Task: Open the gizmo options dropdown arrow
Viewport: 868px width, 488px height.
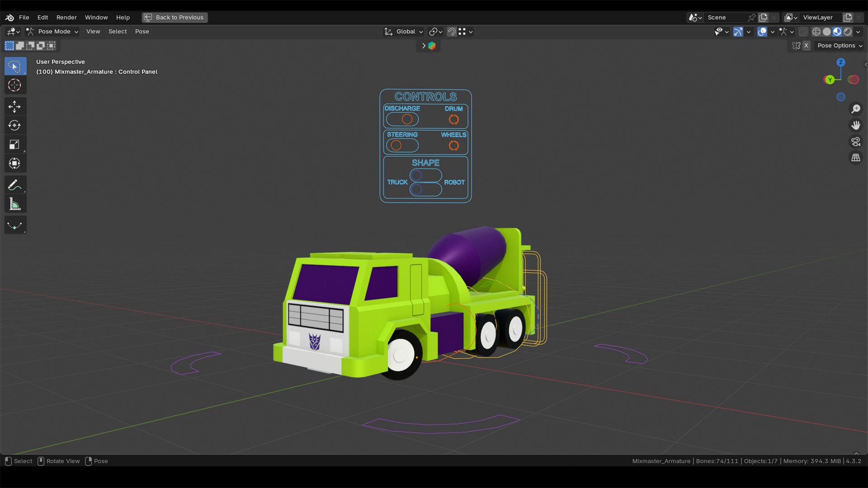Action: click(x=749, y=32)
